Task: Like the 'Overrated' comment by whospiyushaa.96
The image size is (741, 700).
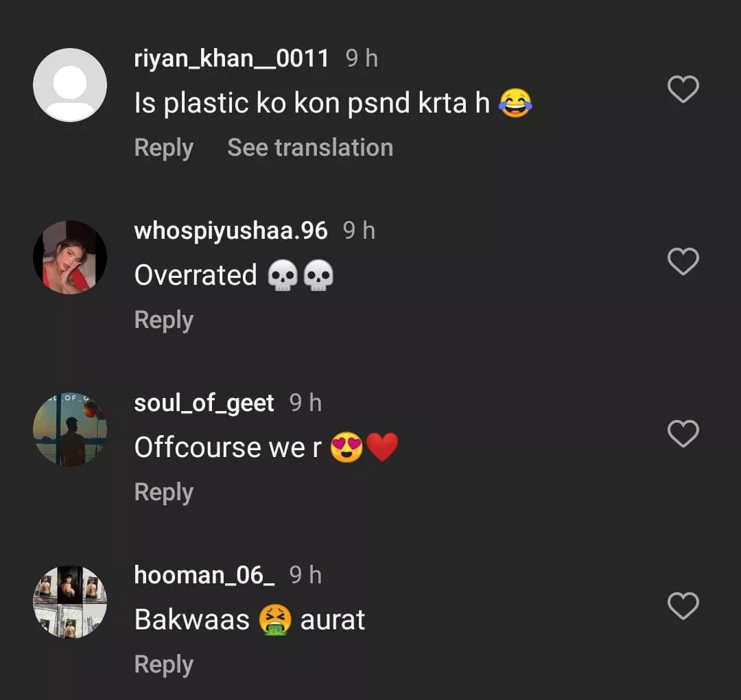Action: point(683,262)
